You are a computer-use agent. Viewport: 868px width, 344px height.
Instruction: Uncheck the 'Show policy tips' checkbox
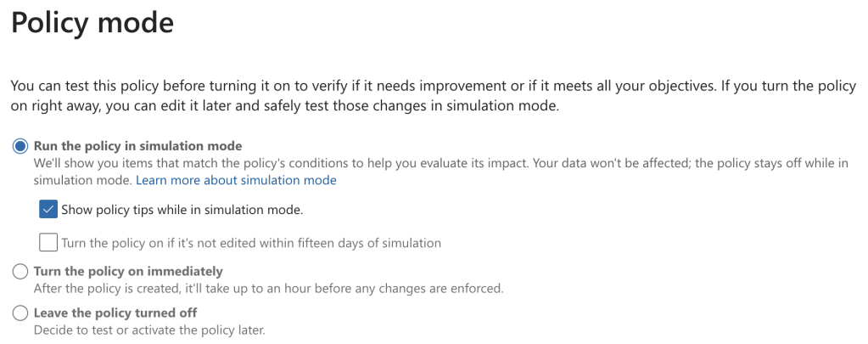pos(48,209)
